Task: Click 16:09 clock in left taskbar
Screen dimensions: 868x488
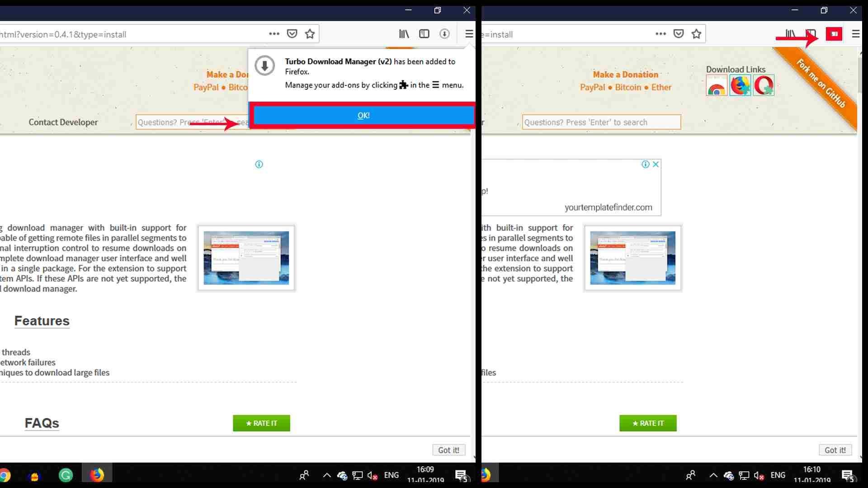Action: point(425,470)
